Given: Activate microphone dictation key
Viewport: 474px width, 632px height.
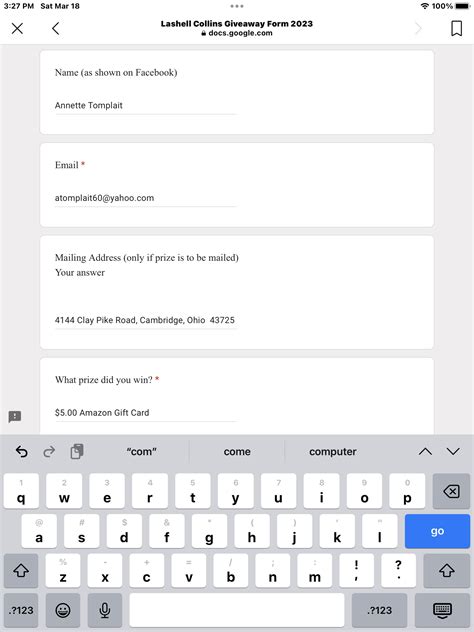Looking at the screenshot, I should click(105, 610).
